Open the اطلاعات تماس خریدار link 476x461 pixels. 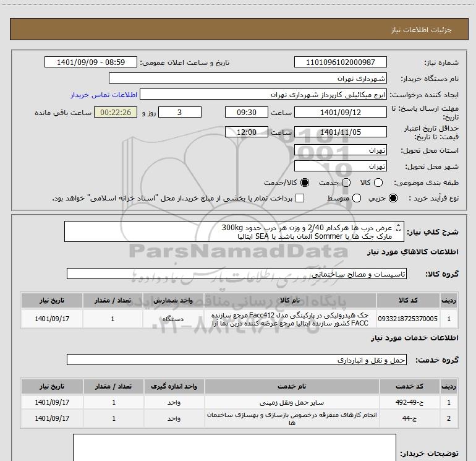point(104,95)
